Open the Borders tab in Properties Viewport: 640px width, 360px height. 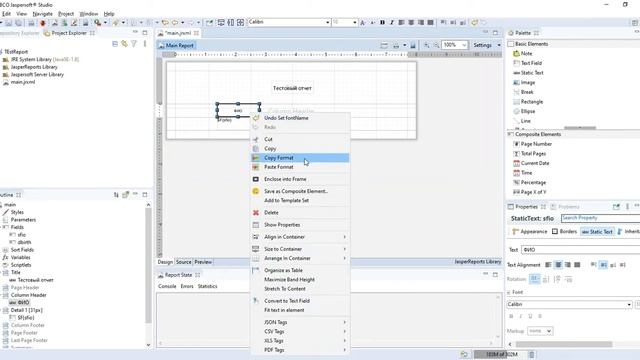[x=564, y=231]
